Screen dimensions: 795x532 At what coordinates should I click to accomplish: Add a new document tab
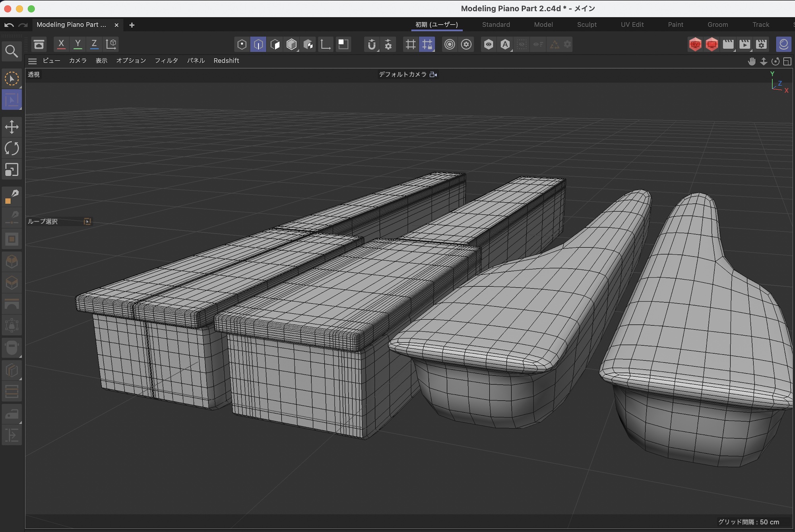click(132, 25)
